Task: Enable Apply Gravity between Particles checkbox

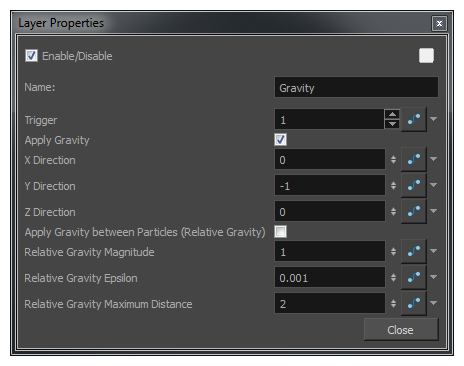Action: (x=280, y=232)
